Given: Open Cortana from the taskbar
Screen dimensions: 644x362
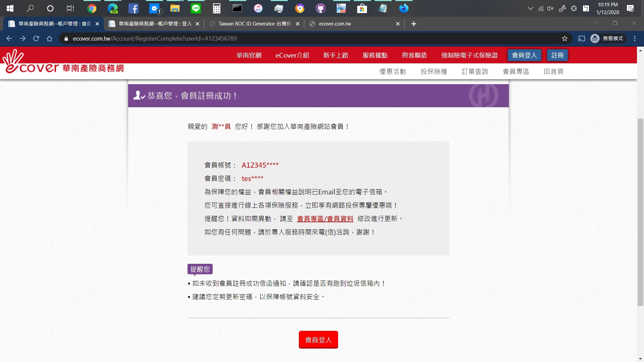Looking at the screenshot, I should (x=50, y=8).
